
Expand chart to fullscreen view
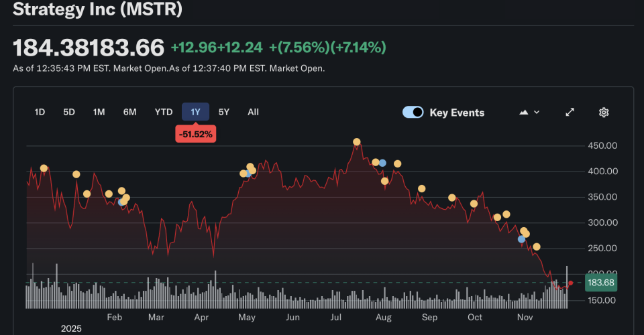pos(570,112)
